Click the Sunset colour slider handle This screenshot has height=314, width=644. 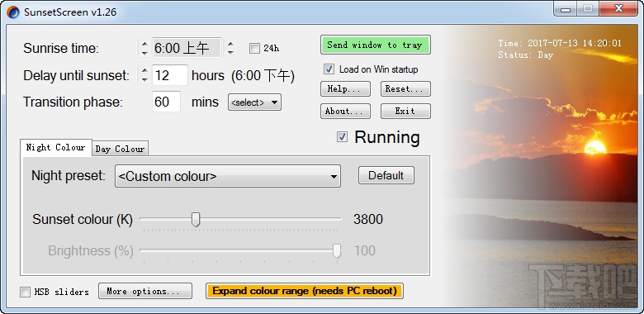tap(196, 220)
